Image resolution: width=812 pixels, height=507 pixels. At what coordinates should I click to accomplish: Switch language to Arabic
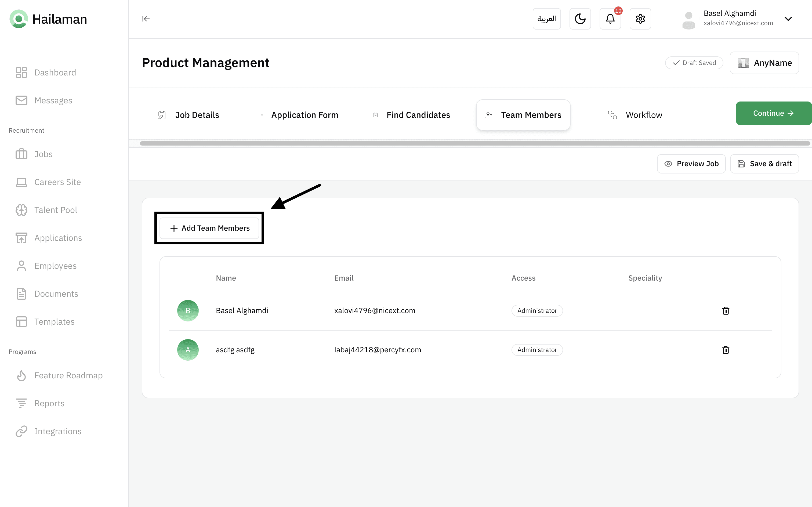[546, 19]
